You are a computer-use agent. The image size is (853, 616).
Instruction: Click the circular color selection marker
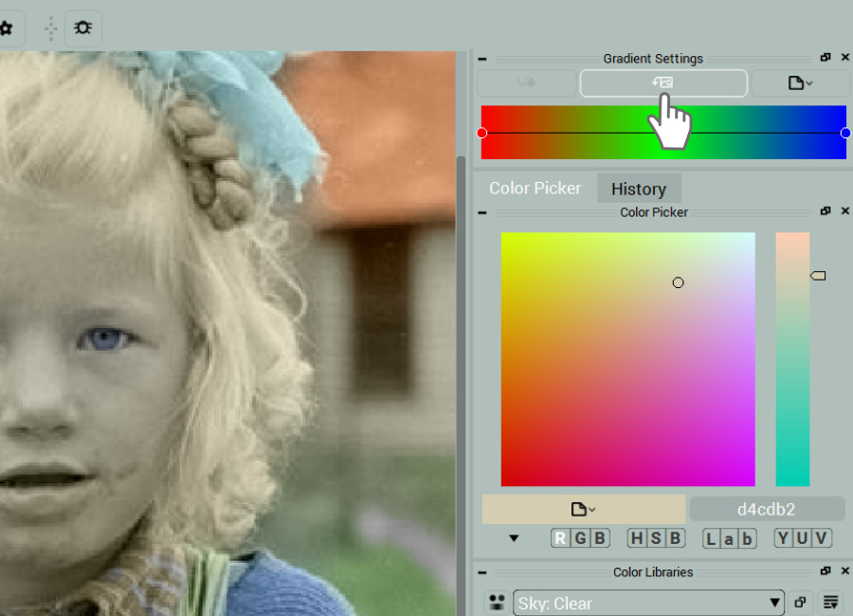[x=678, y=282]
